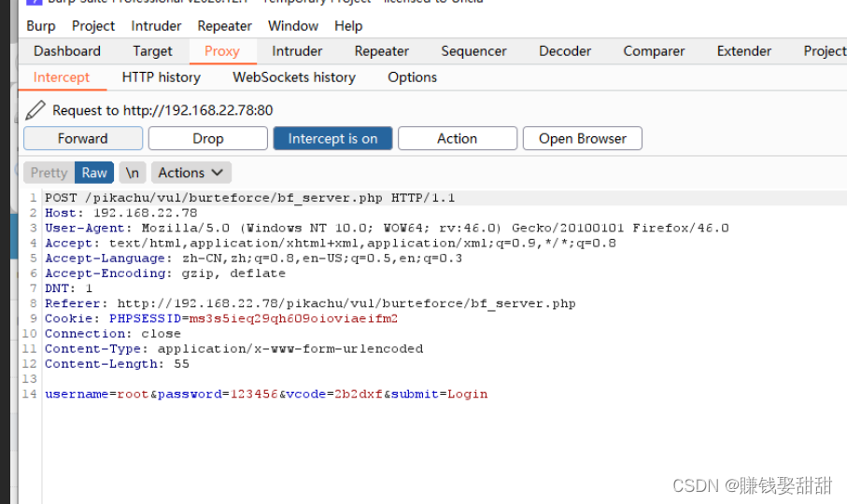Click the password value 123456 in body
Screen dimensions: 847x504
click(x=254, y=395)
